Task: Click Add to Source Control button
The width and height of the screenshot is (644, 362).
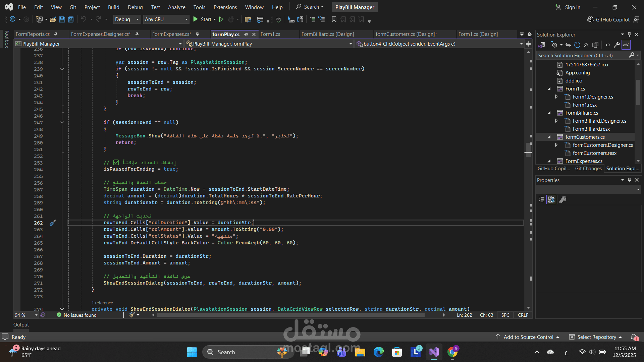Action: pos(528,337)
